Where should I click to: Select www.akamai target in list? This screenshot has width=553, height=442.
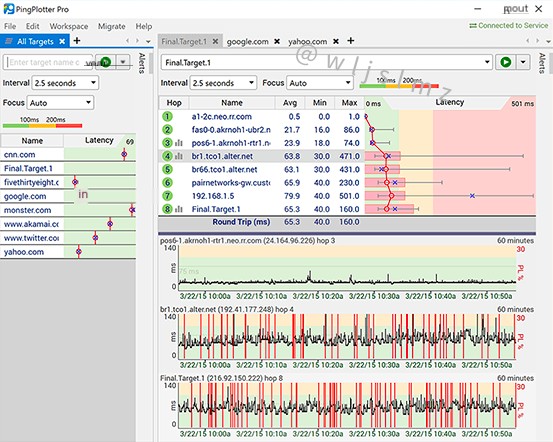tap(31, 224)
